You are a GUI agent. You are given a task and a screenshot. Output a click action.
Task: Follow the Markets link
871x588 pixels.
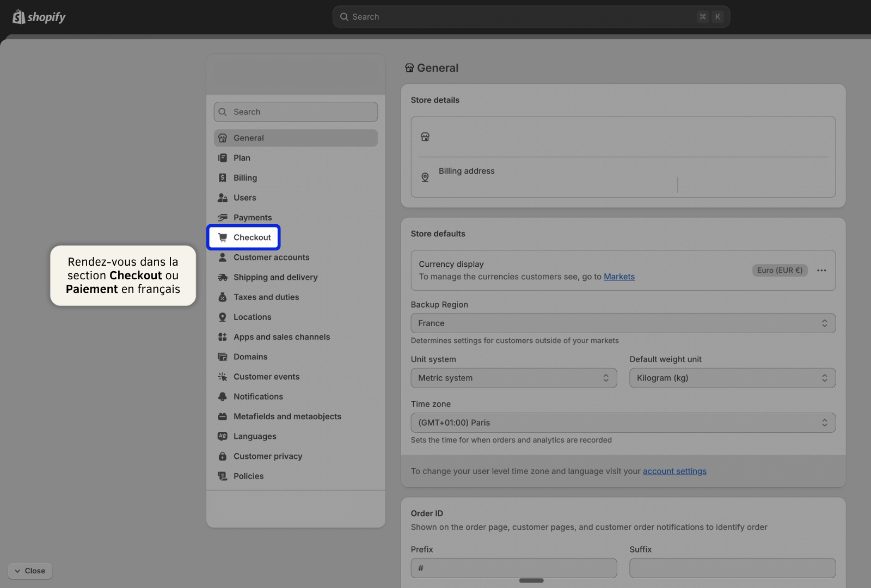619,277
